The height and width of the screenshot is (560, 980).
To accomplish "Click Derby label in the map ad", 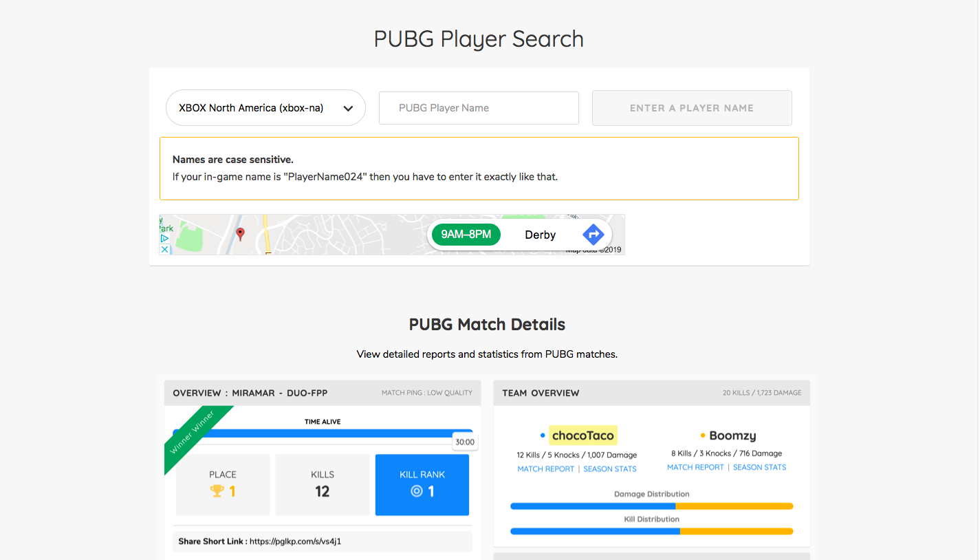I will [540, 235].
